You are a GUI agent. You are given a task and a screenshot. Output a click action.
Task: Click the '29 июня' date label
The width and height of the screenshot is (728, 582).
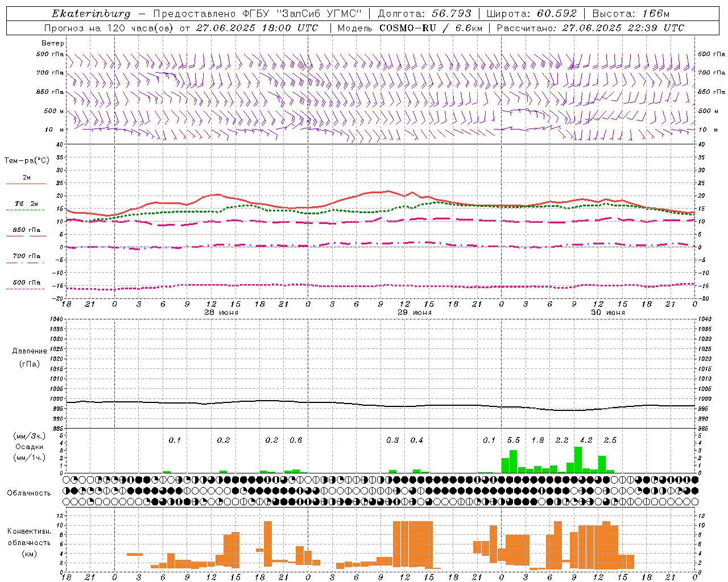[415, 313]
